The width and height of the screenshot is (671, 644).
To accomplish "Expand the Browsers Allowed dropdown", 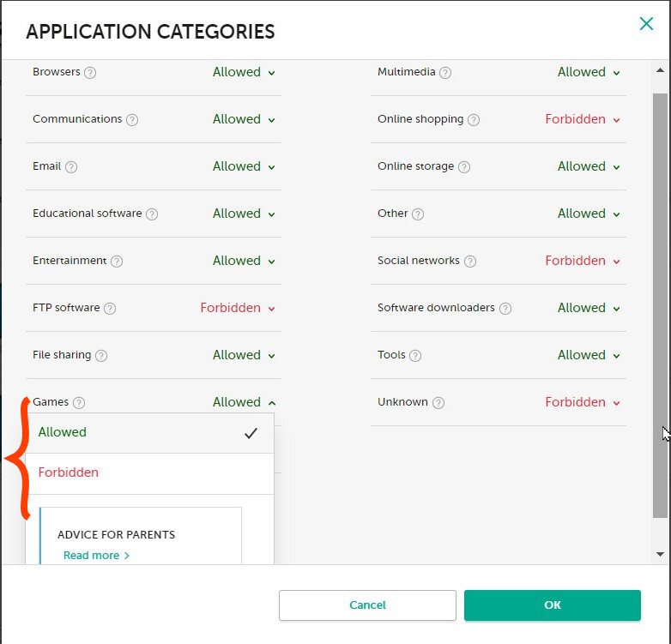I will pos(244,72).
